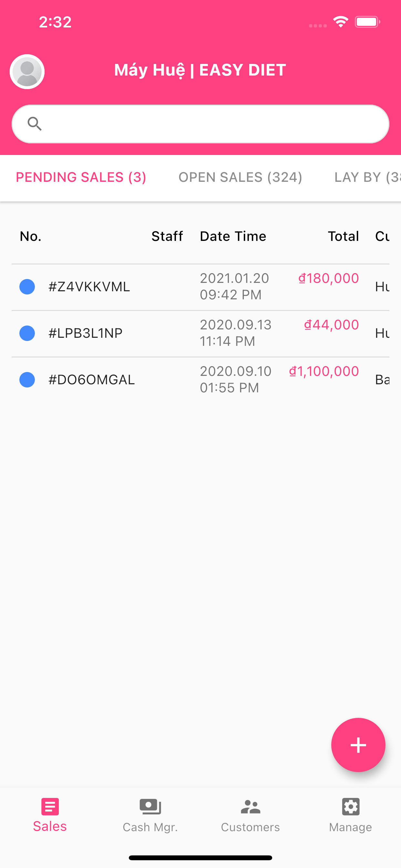Add a new sale with plus button

click(x=358, y=745)
